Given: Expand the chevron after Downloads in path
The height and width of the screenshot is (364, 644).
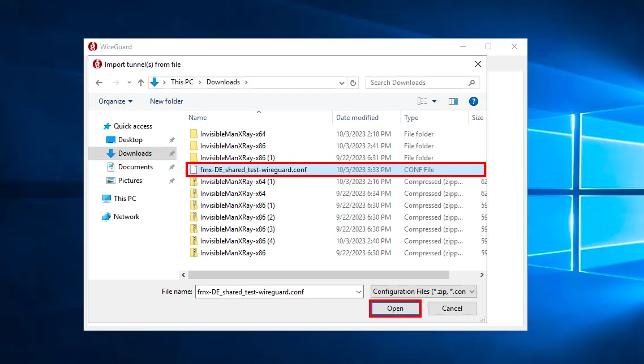Looking at the screenshot, I should point(246,82).
